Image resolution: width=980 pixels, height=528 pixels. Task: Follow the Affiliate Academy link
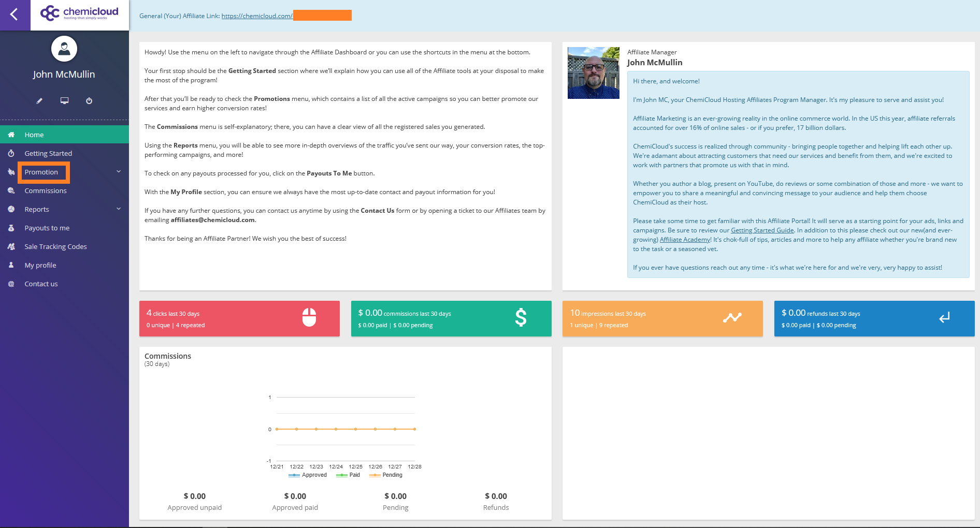[x=685, y=240]
